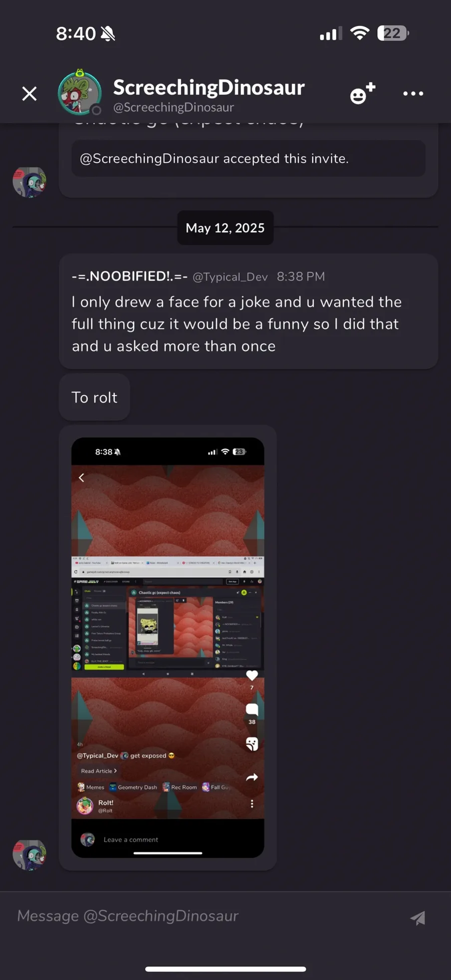Tap the add friend smiley-plus icon
Viewport: 451px width, 980px height.
tap(362, 93)
